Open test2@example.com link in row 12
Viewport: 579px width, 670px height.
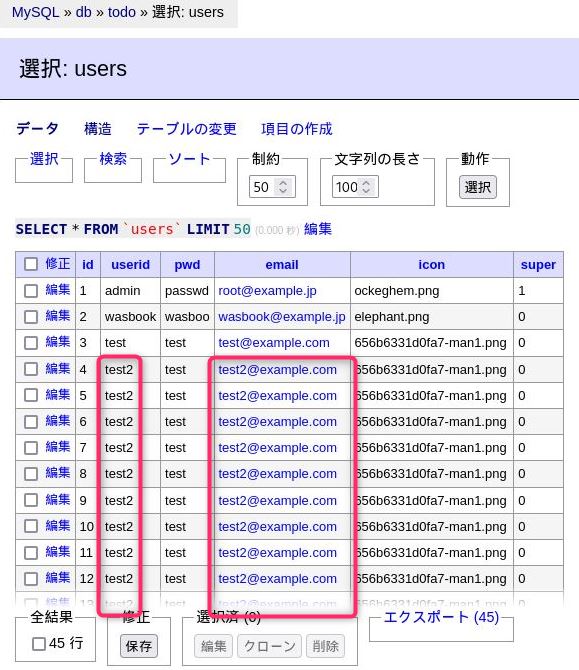(277, 579)
